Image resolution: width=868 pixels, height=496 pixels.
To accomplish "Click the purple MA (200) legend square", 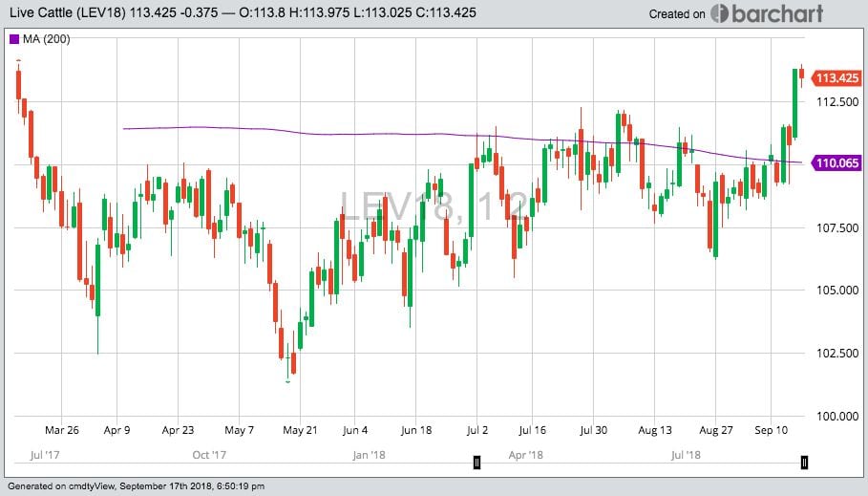I will click(13, 39).
